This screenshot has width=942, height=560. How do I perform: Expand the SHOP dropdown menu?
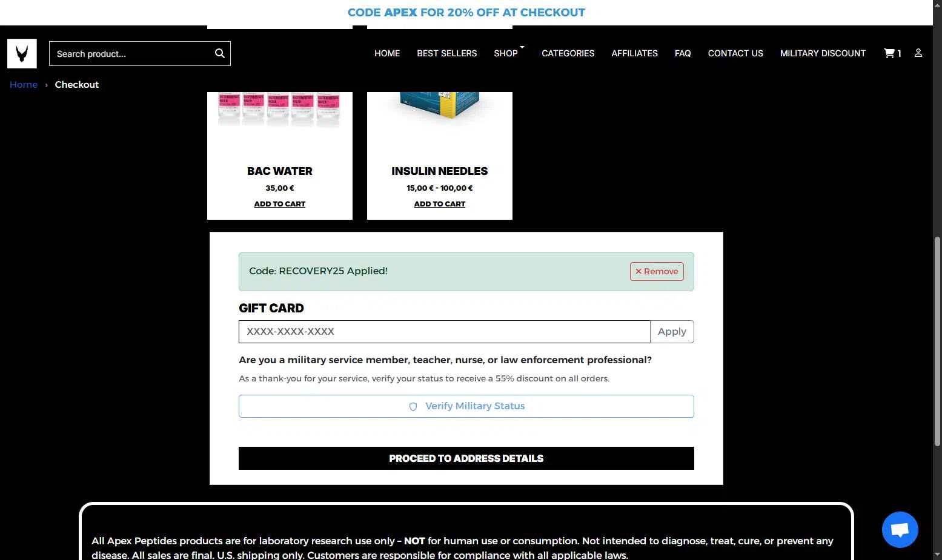509,53
